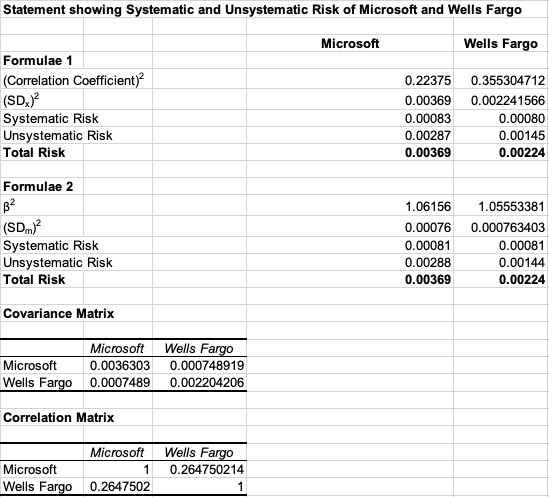Screen dimensions: 549x497
Task: Select the '(Correlation Coefficient)²' label cell
Action: pos(74,80)
